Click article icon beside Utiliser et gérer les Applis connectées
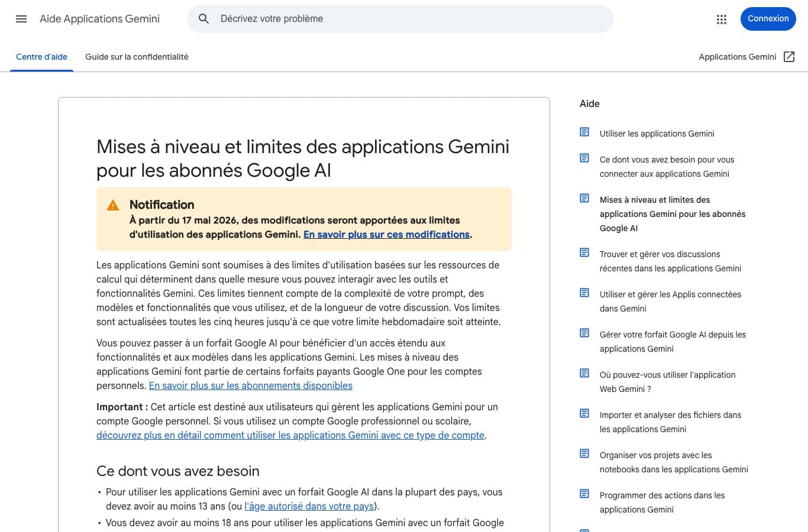 coord(584,293)
